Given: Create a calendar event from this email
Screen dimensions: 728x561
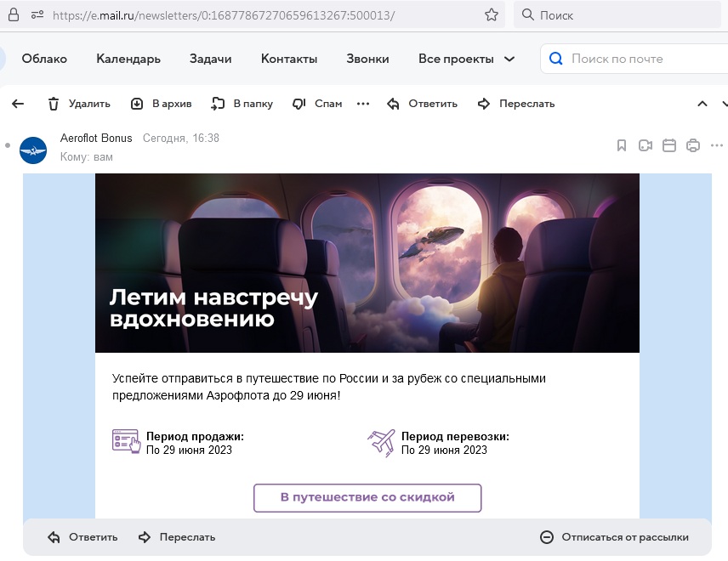Looking at the screenshot, I should click(x=669, y=145).
